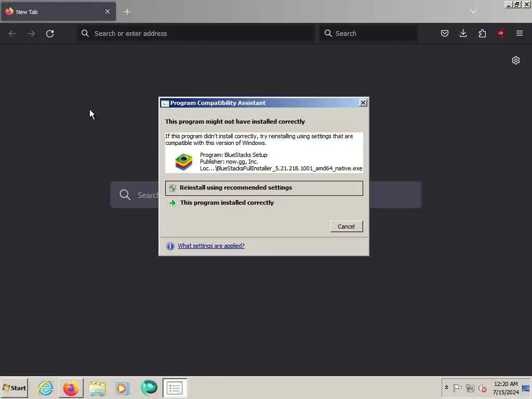This screenshot has height=399, width=532.
Task: Open the Firefox downloads panel
Action: click(463, 33)
